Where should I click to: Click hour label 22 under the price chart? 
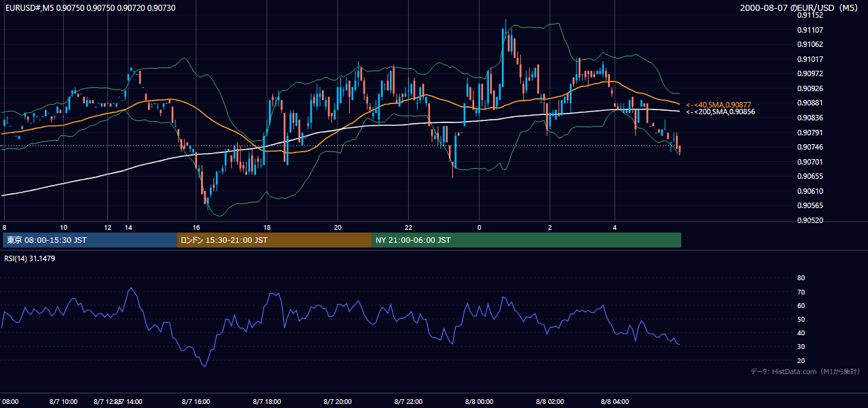[x=408, y=227]
